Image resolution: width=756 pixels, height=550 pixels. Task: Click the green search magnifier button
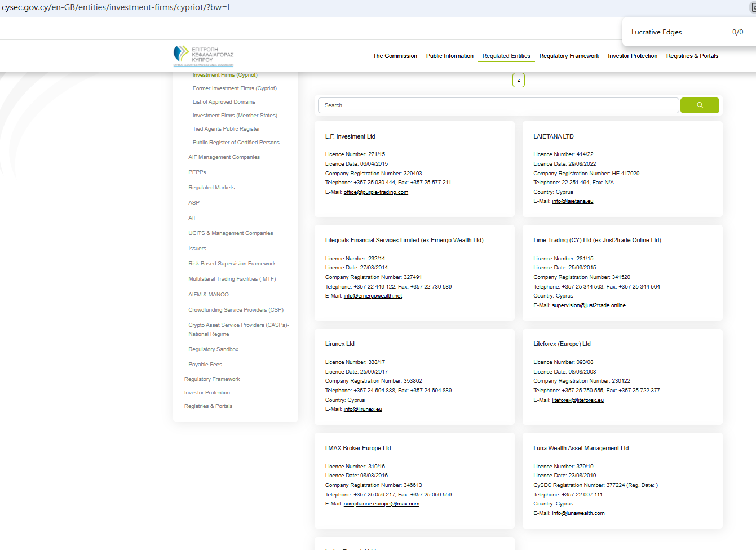coord(699,105)
